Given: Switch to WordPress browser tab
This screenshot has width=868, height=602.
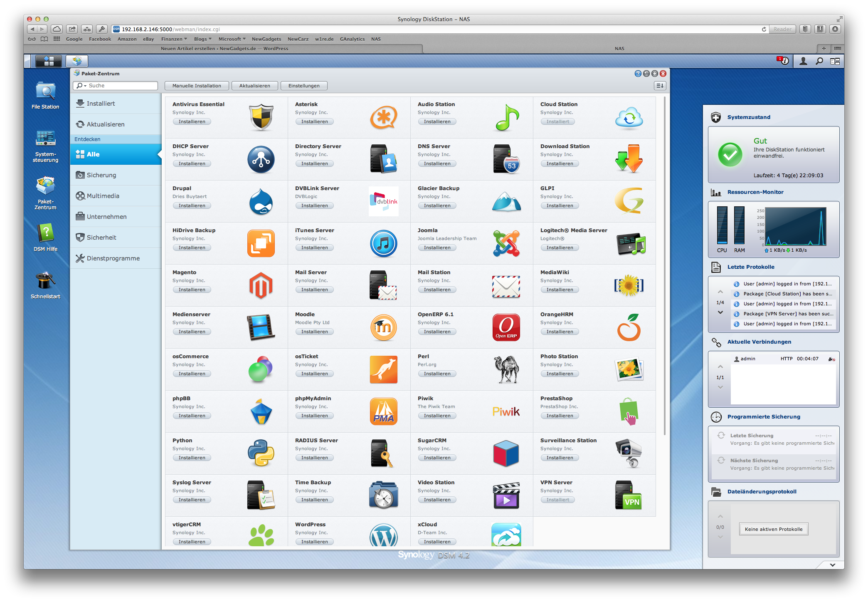Looking at the screenshot, I should 224,49.
